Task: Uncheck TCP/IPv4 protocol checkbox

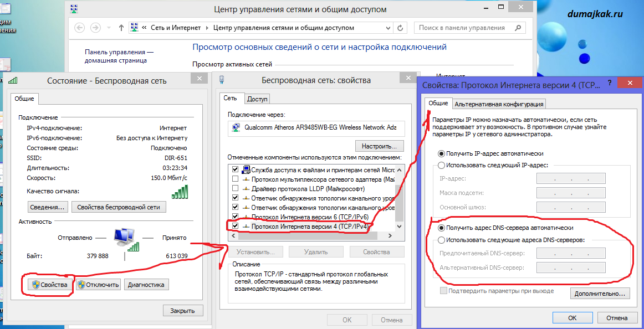Action: pos(236,225)
